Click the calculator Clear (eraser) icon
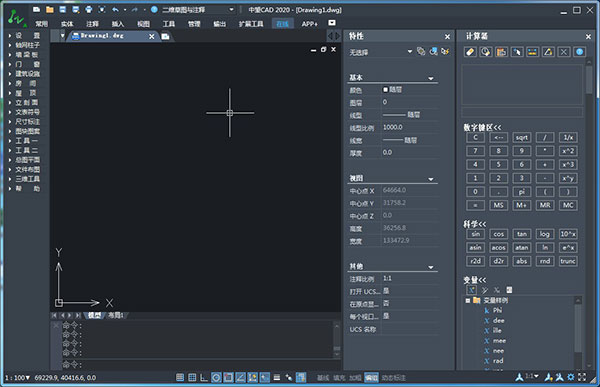The image size is (600, 387). tap(470, 52)
